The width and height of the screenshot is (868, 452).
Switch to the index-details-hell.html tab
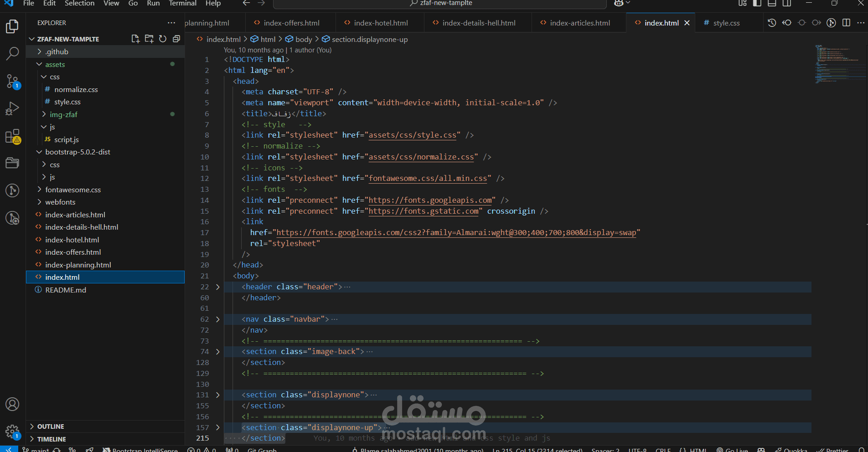coord(478,23)
